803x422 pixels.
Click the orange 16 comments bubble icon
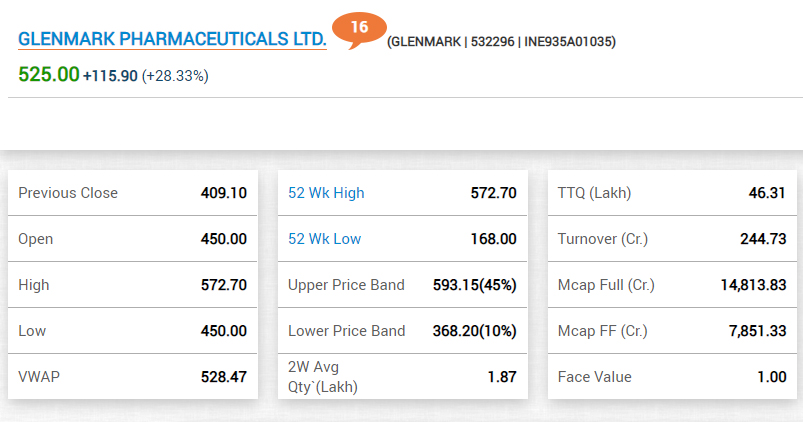(x=359, y=30)
